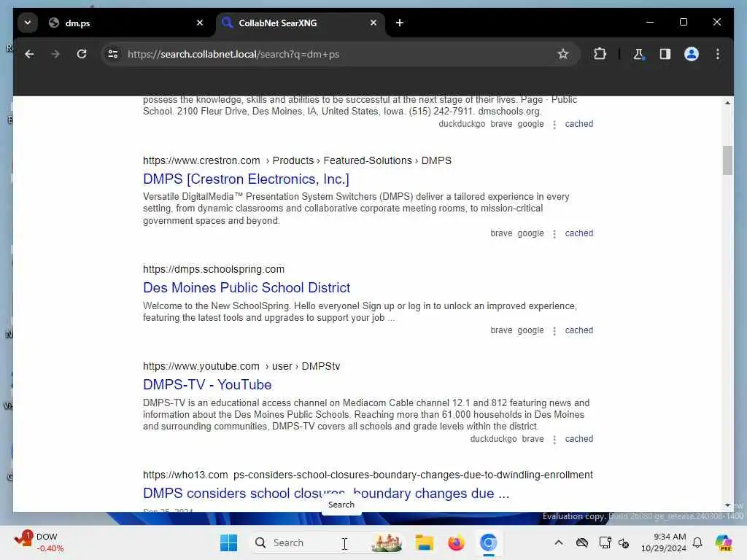The image size is (747, 560).
Task: Click https://www.crestron.com URL text
Action: [x=201, y=160]
